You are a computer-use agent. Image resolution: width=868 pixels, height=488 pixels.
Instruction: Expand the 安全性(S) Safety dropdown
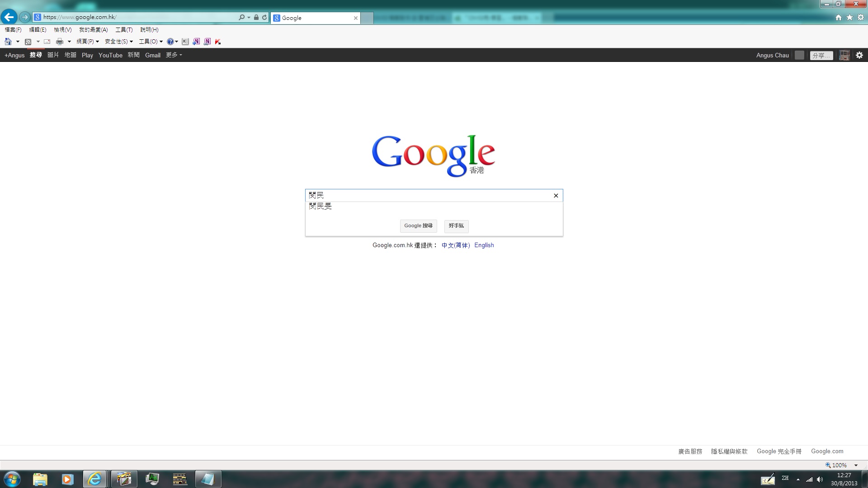[x=119, y=42]
